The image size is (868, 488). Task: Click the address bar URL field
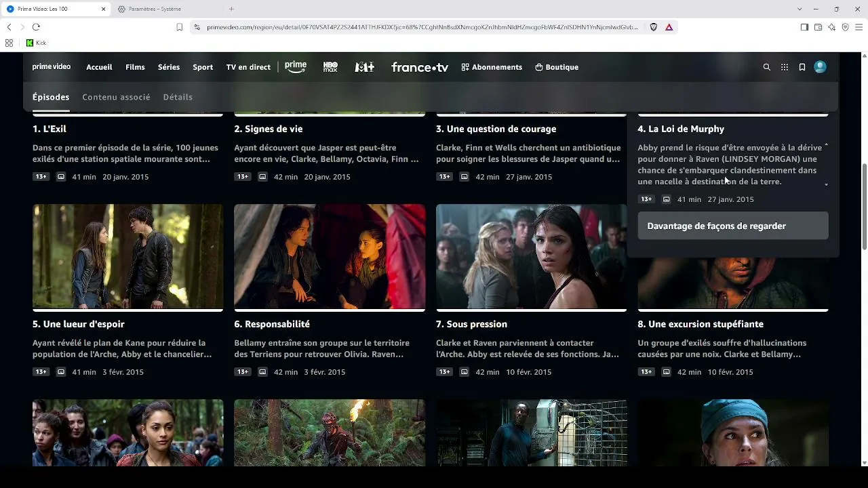422,27
